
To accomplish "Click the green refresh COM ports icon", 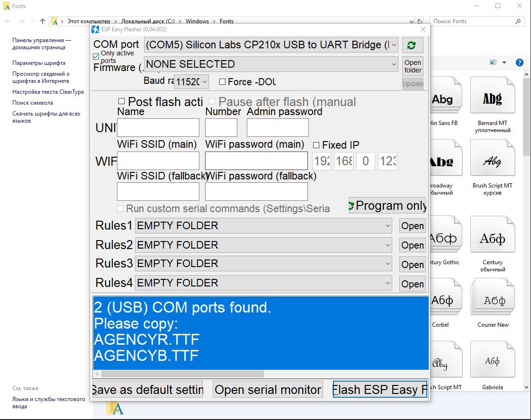I will pyautogui.click(x=412, y=45).
